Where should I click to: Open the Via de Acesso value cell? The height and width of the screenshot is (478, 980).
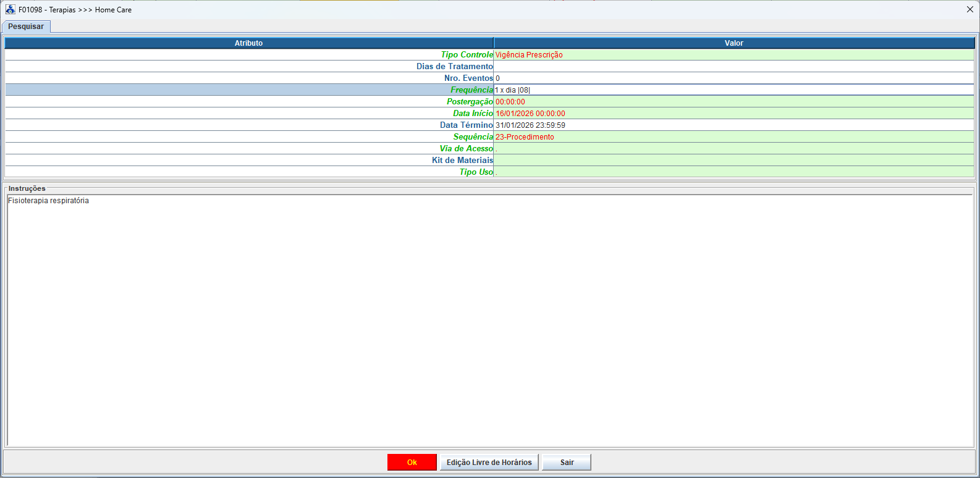coord(733,149)
